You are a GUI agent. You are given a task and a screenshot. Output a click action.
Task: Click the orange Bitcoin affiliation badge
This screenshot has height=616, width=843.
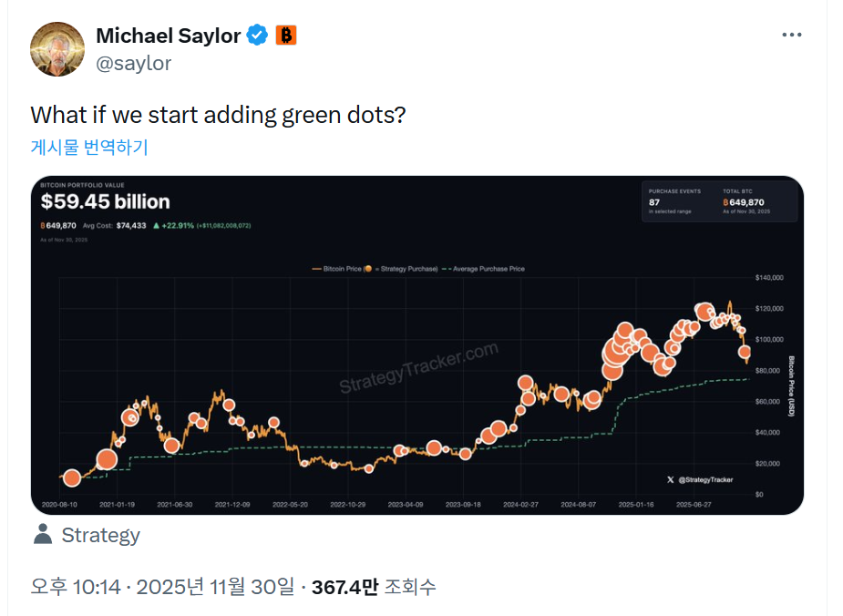pyautogui.click(x=286, y=36)
